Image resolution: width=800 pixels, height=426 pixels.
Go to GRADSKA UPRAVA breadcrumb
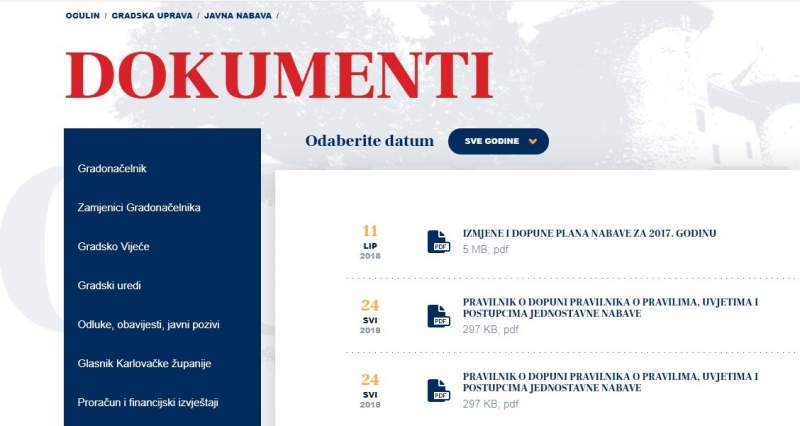pos(152,16)
